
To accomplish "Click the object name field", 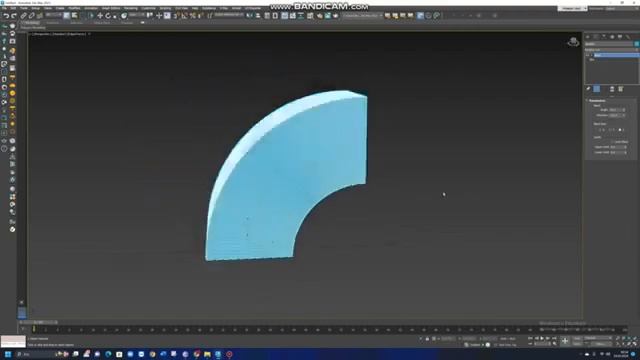I will click(x=609, y=44).
